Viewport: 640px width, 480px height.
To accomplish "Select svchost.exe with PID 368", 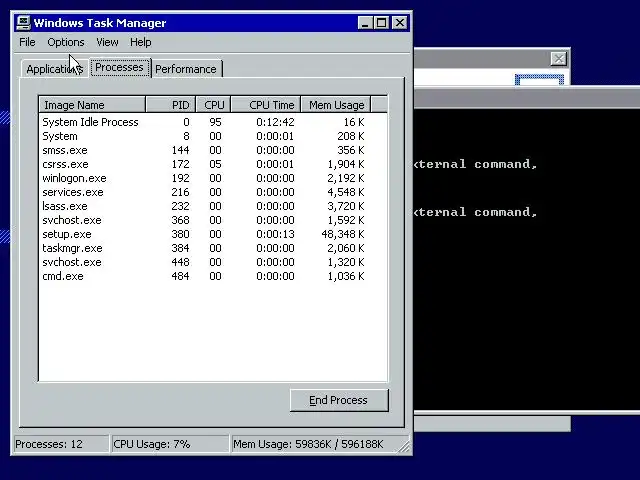I will point(203,220).
